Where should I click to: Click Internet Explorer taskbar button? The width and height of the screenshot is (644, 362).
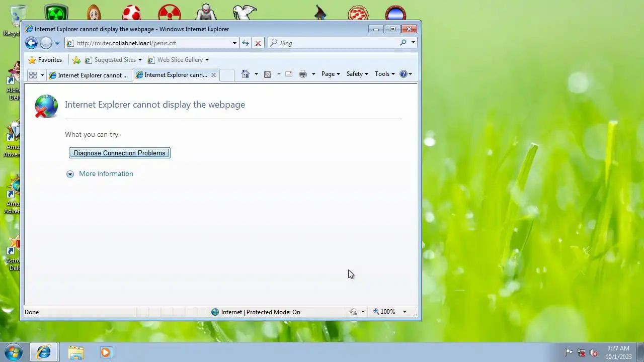point(44,352)
